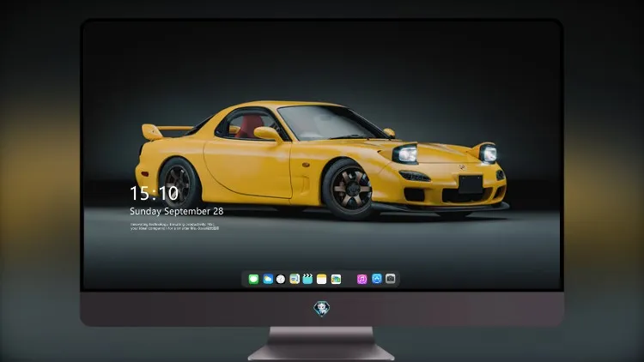Launch the teal clapperboard video app
This screenshot has height=362, width=644.
[x=307, y=279]
